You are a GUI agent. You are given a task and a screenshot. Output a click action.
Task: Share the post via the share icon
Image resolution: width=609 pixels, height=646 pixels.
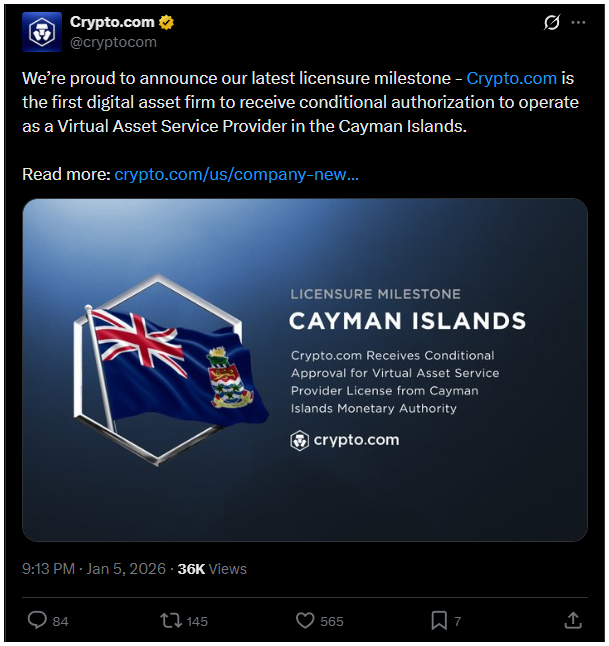573,620
